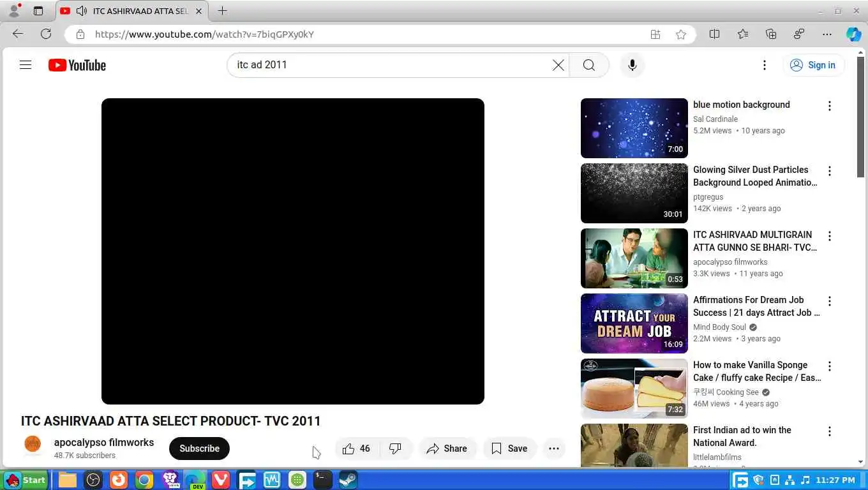Screen dimensions: 868x490
Task: Open vanilla sponge cake thumbnail 7:32
Action: click(x=634, y=389)
